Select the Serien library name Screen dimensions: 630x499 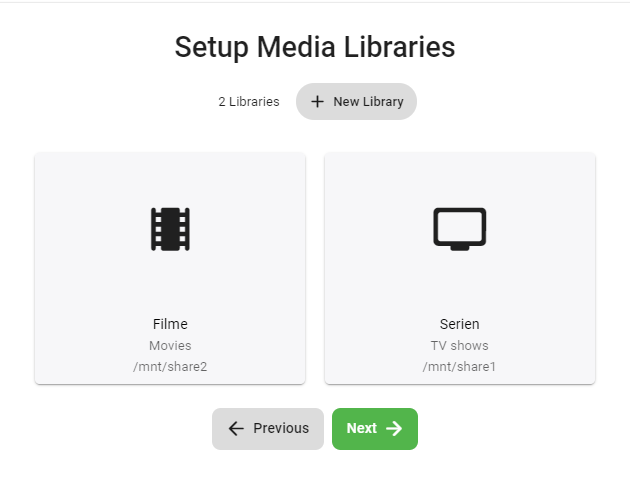(x=460, y=324)
